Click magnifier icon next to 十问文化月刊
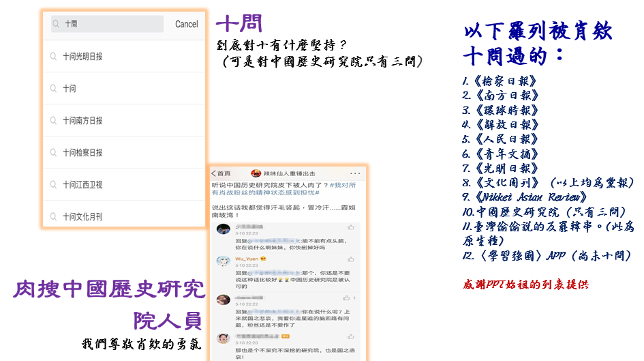Viewport: 644px width, 361px height. point(53,216)
